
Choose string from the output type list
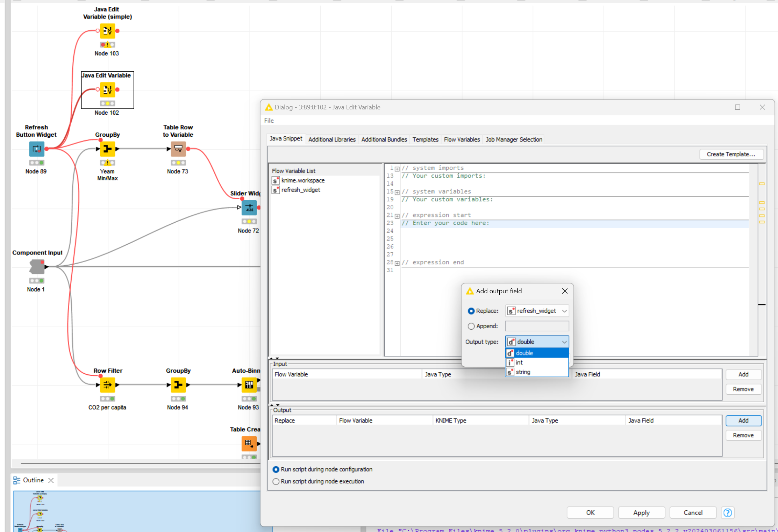coord(537,372)
